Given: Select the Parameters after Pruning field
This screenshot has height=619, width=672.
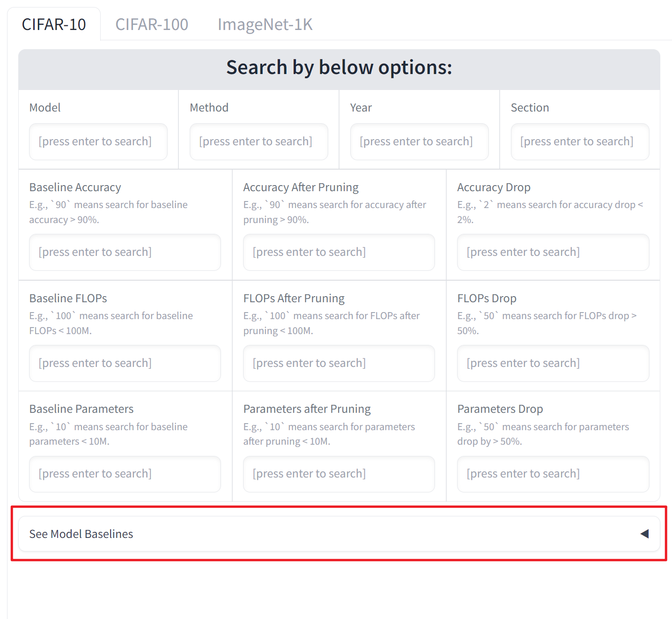Looking at the screenshot, I should 339,474.
